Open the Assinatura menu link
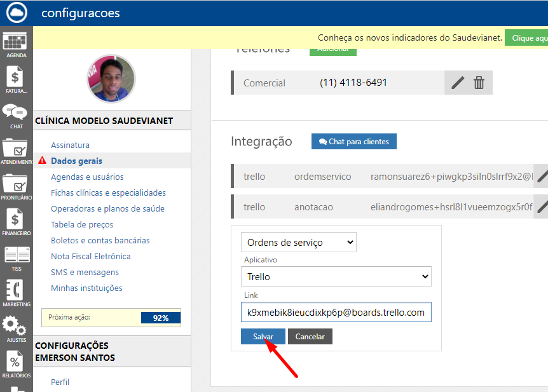Screen dimensions: 548x392 tap(70, 145)
